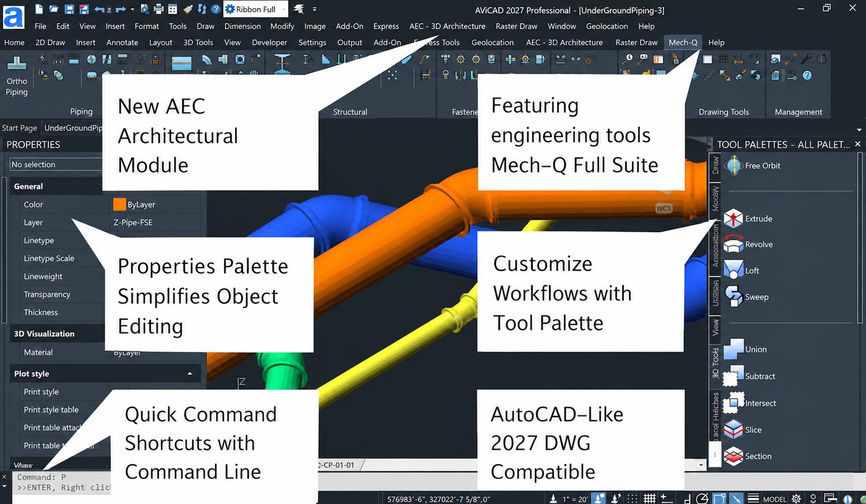Screen dimensions: 866x504
Task: Click the Redo arrow icon
Action: (120, 9)
